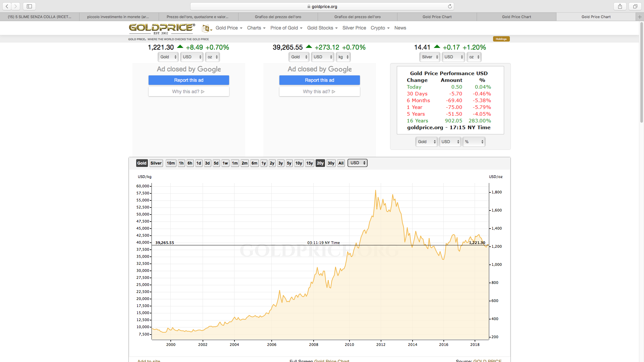This screenshot has width=644, height=362.
Task: Open the USD currency dropdown in the chart toolbar
Action: pyautogui.click(x=358, y=163)
